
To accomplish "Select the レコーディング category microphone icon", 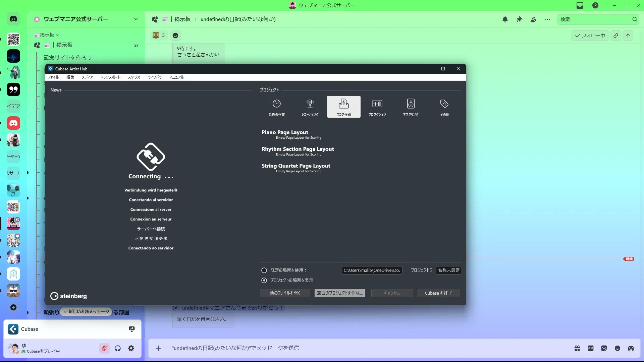I will [310, 104].
